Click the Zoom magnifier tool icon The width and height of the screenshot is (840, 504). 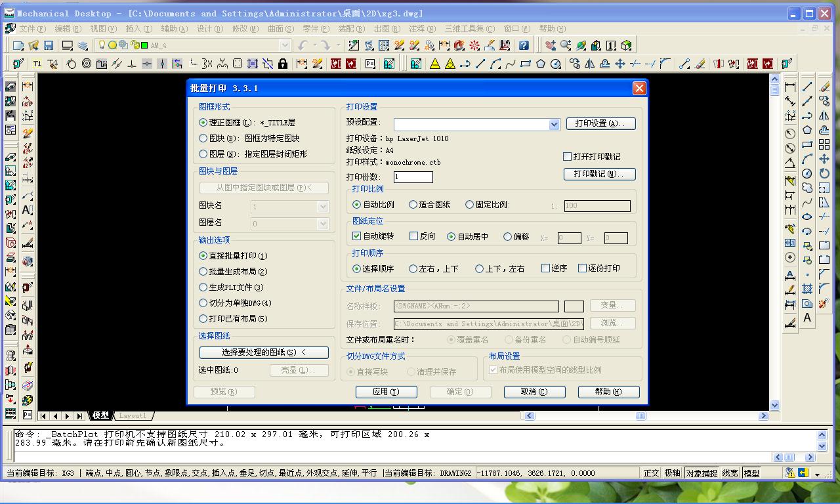(566, 45)
